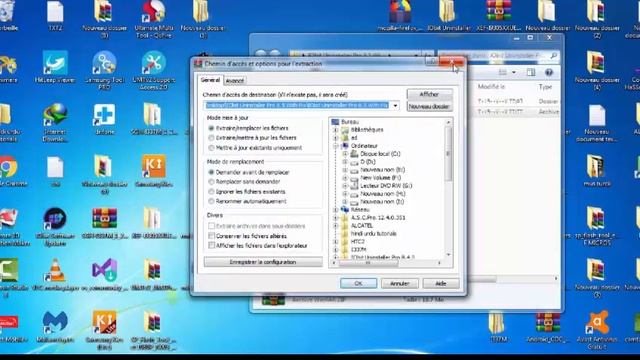Open the HiLeap Viewer desktop shortcut

pyautogui.click(x=55, y=63)
